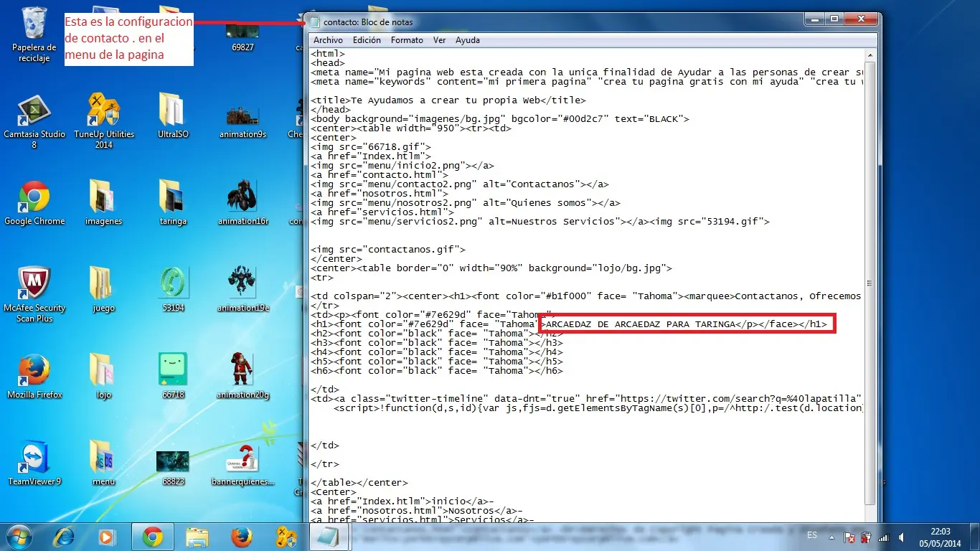Viewport: 980px width, 551px height.
Task: Click the Notepad button in the taskbar
Action: 329,536
